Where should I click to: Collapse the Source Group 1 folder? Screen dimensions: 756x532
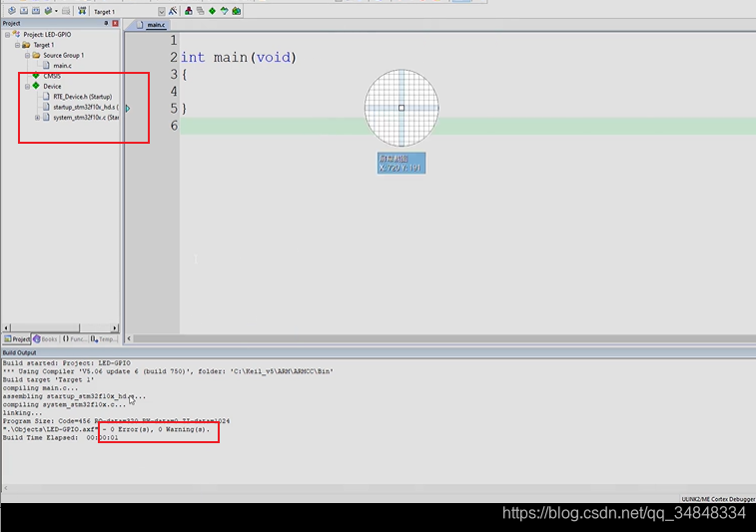click(28, 56)
